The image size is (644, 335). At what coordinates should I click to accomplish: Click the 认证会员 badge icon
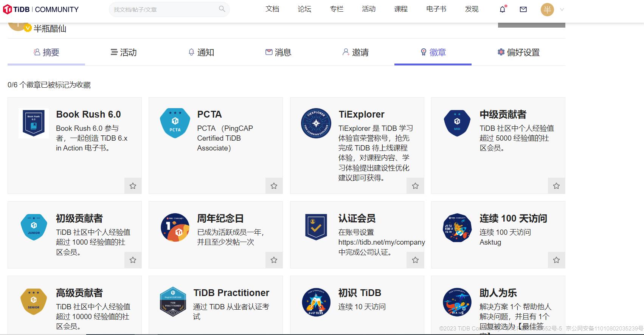[x=316, y=227]
